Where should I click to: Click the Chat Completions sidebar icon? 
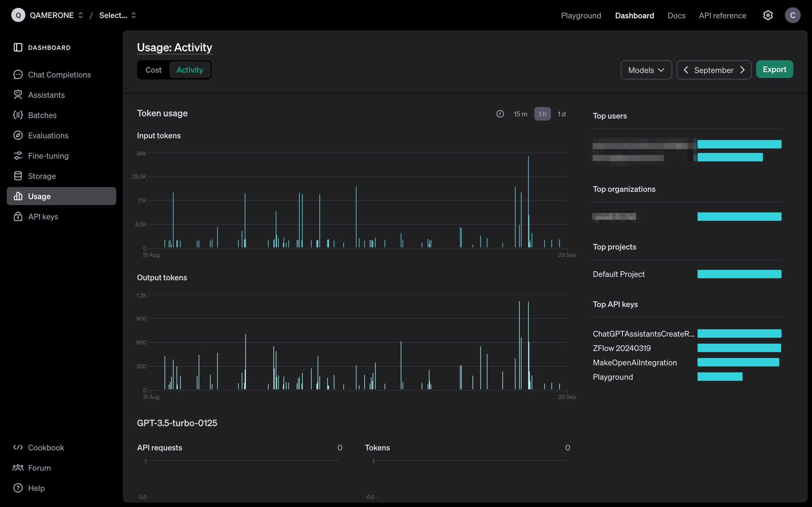tap(18, 74)
